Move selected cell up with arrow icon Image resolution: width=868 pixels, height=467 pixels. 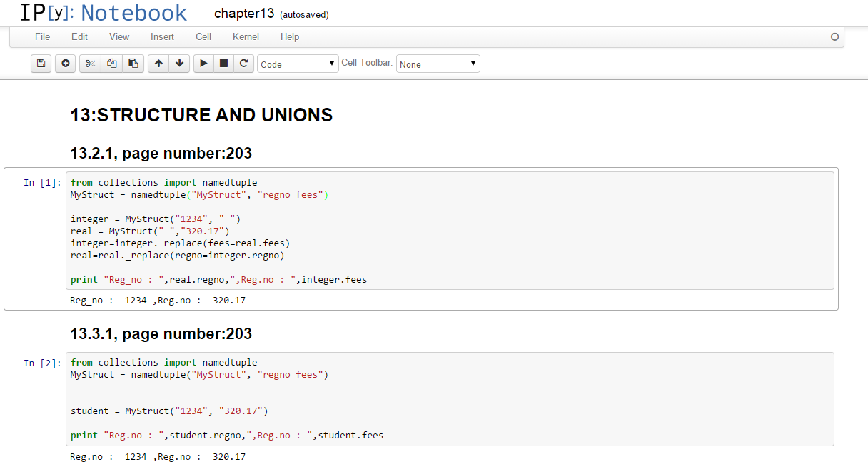pos(158,64)
